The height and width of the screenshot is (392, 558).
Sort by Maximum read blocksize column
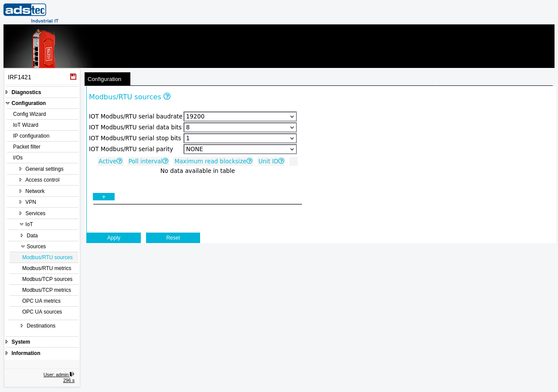point(210,161)
